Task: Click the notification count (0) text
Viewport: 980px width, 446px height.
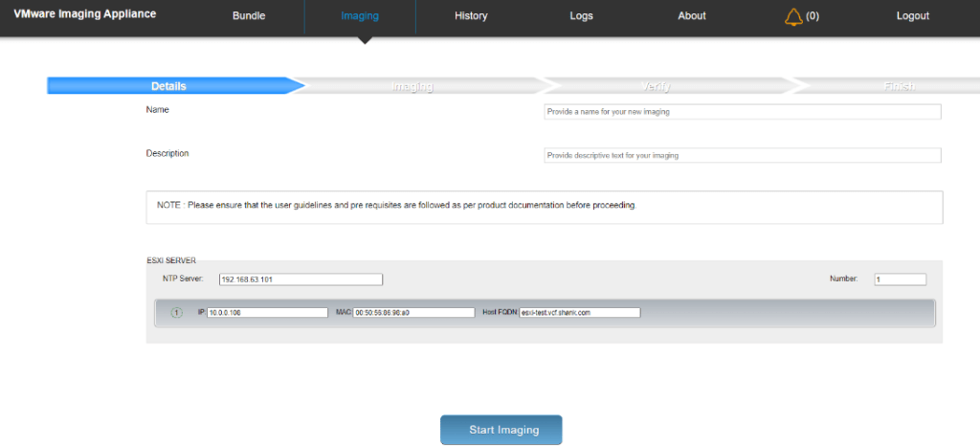Action: [812, 16]
